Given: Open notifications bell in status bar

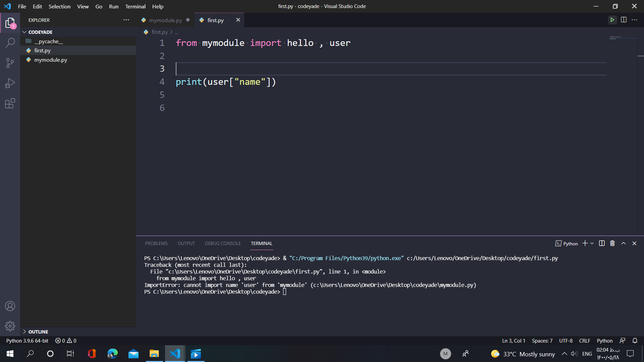Looking at the screenshot, I should coord(635,341).
